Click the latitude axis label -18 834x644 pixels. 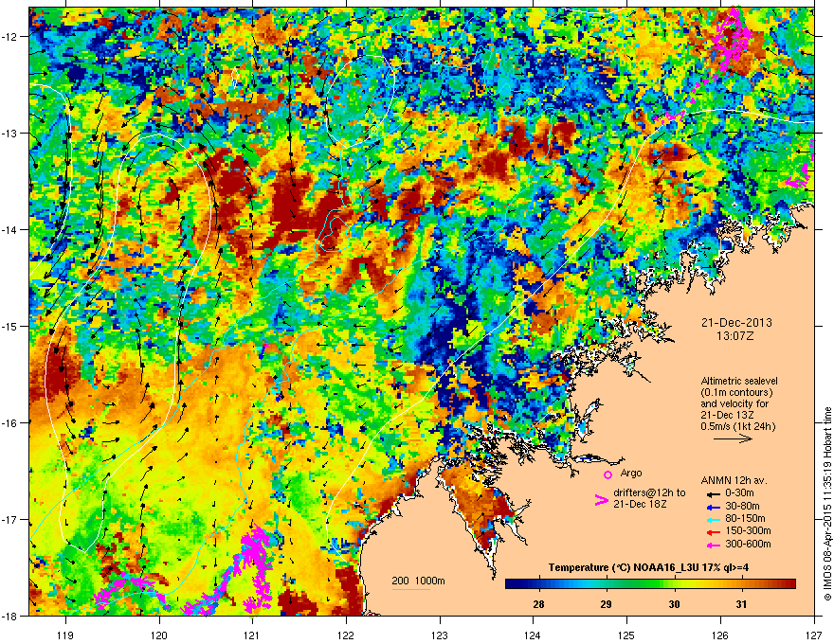point(10,616)
